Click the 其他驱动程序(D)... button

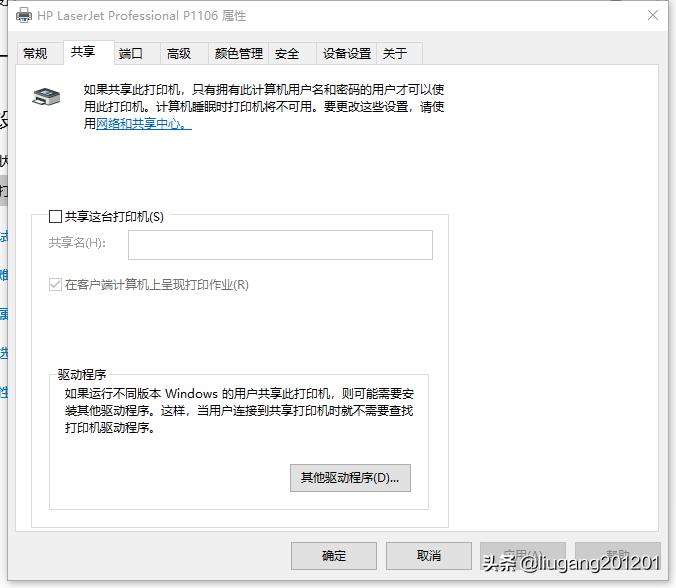(x=350, y=478)
